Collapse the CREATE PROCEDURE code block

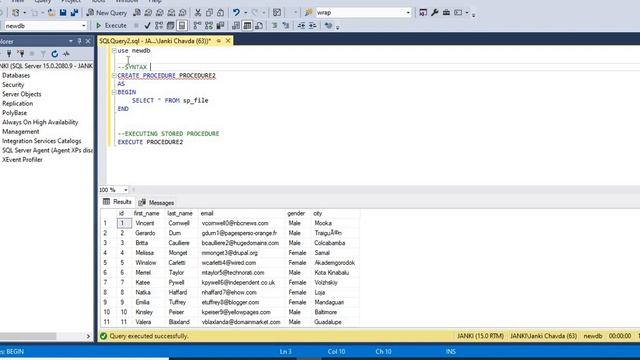click(x=114, y=76)
